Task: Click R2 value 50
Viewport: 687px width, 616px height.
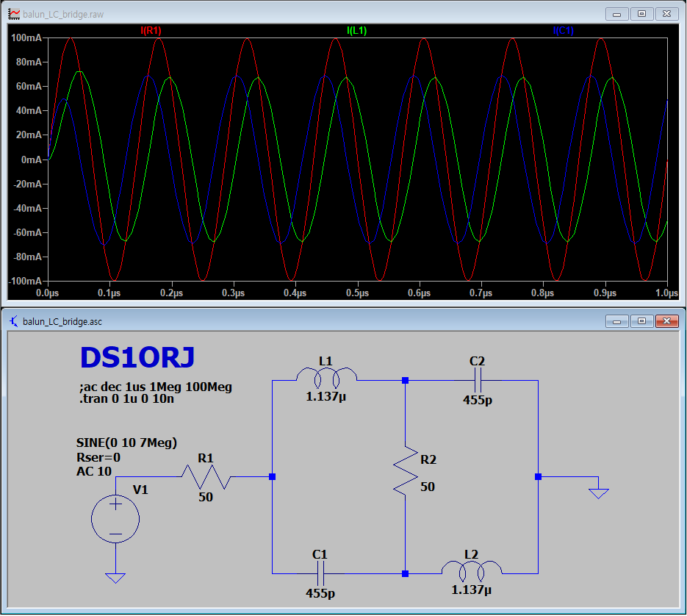Action: (x=428, y=487)
